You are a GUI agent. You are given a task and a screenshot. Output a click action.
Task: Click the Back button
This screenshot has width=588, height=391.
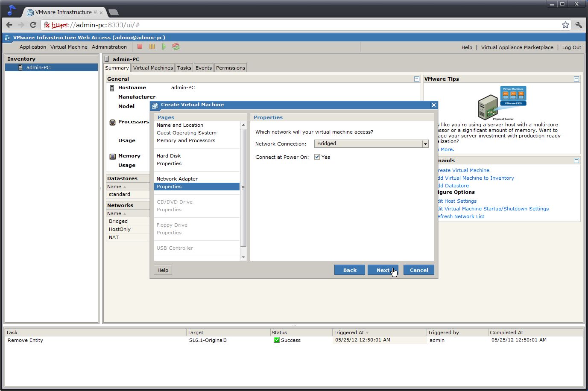click(x=350, y=270)
